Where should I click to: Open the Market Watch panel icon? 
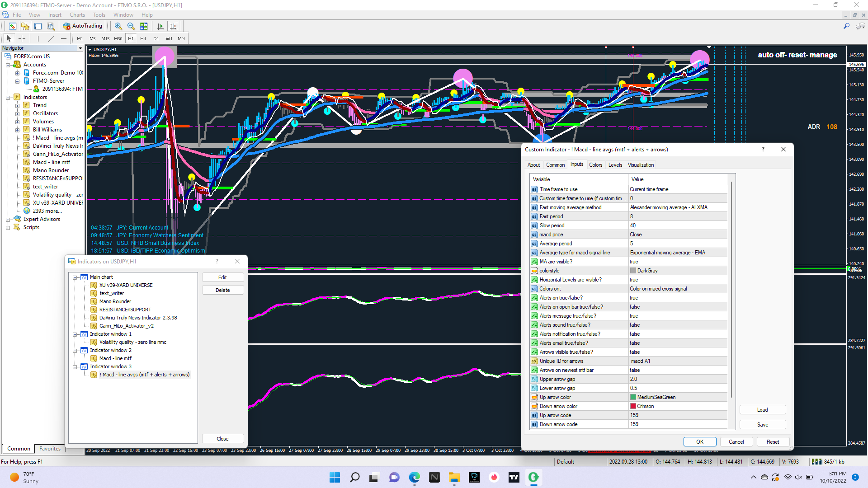pos(12,26)
